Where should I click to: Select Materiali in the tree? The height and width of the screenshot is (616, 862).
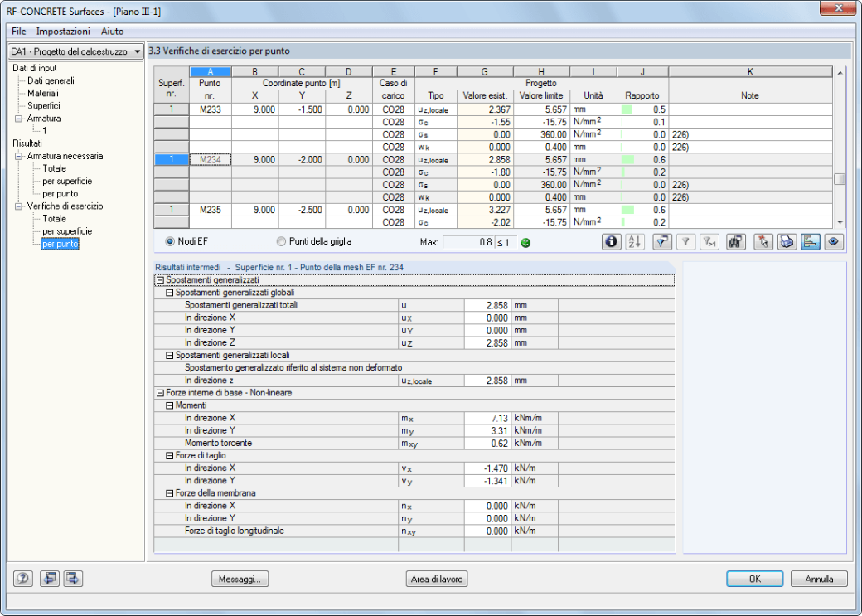(43, 94)
